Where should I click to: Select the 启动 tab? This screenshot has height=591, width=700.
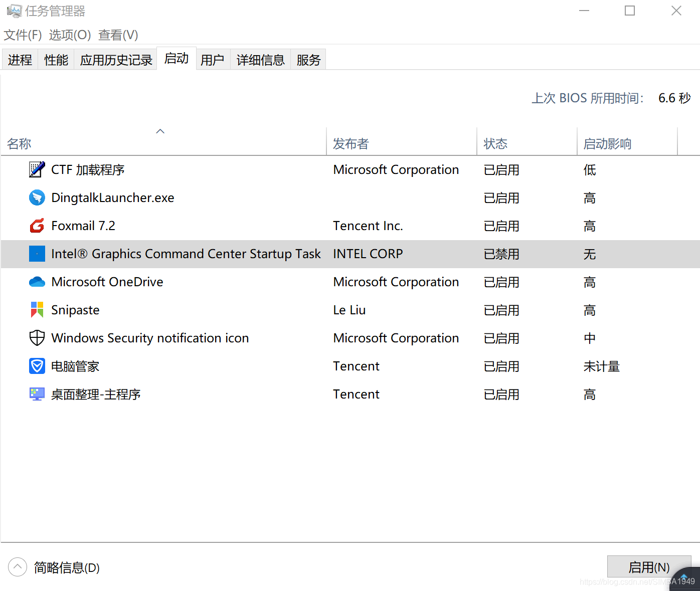coord(177,59)
